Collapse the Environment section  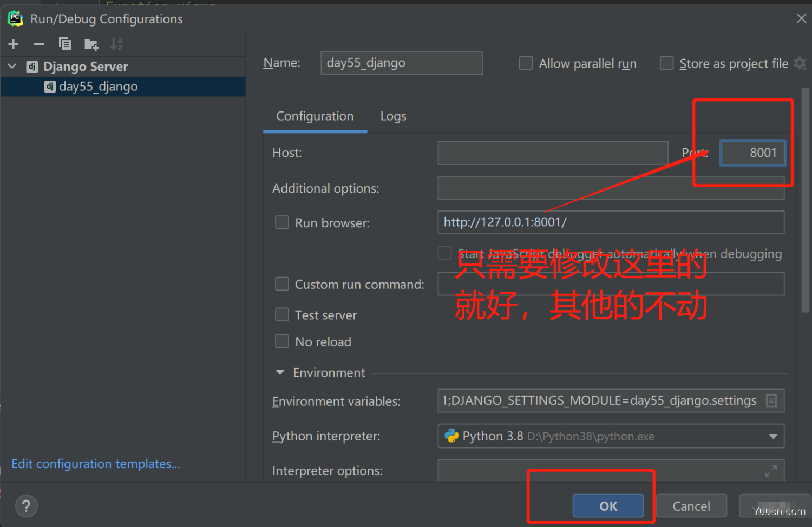tap(280, 372)
